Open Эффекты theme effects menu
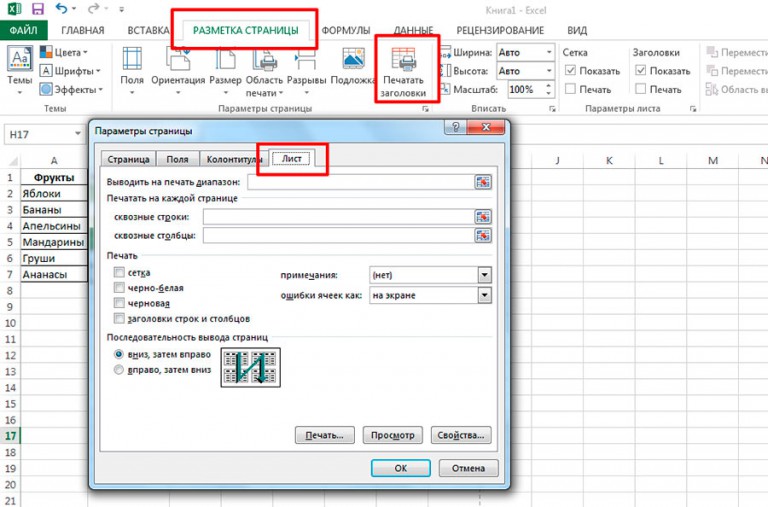768x507 pixels. coord(71,89)
